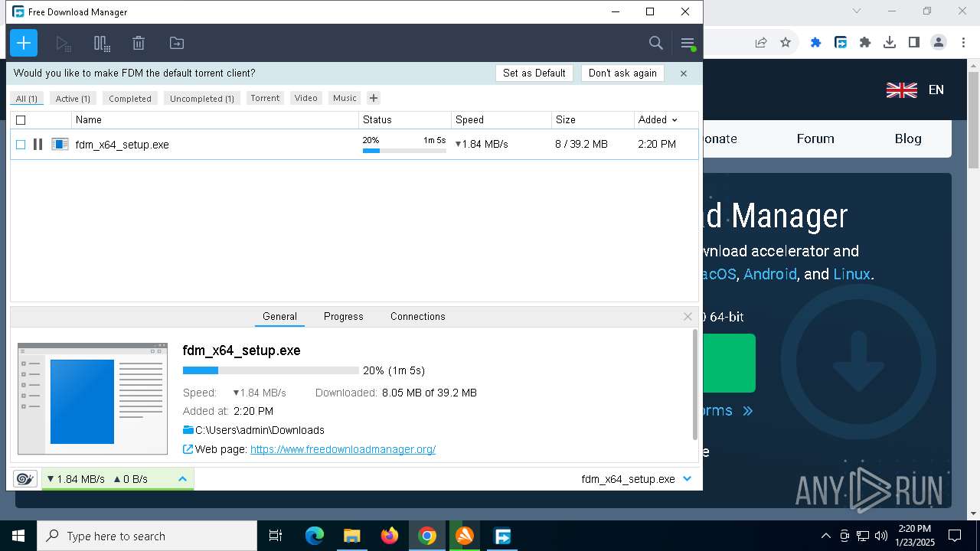Viewport: 980px width, 551px height.
Task: Close the download details panel
Action: click(x=688, y=316)
